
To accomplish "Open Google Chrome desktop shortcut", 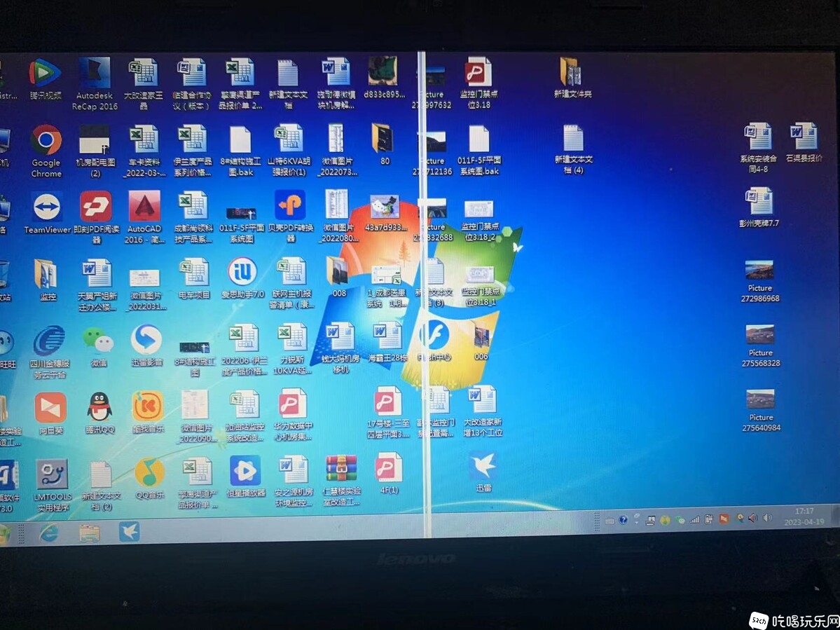I will [x=46, y=151].
